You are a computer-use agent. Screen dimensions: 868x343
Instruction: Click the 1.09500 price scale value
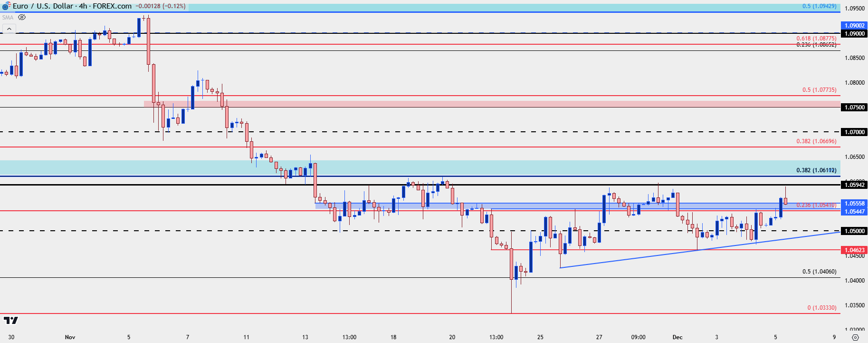855,9
